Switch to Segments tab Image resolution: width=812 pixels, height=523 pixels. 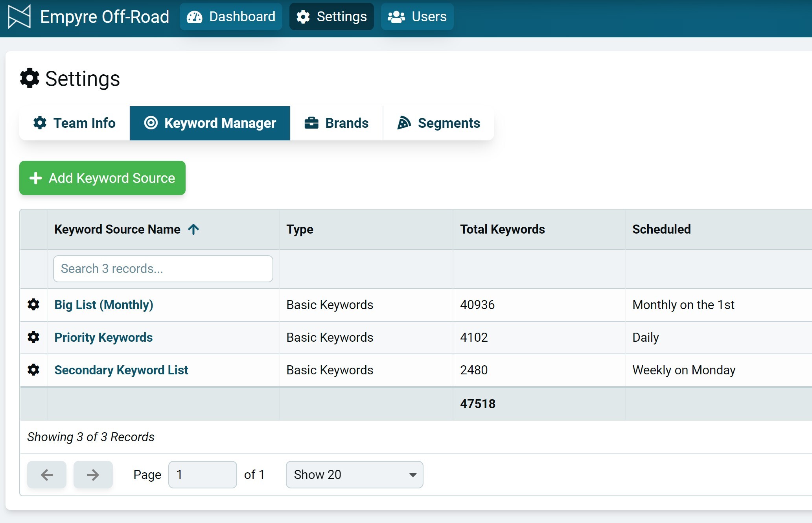click(x=439, y=123)
